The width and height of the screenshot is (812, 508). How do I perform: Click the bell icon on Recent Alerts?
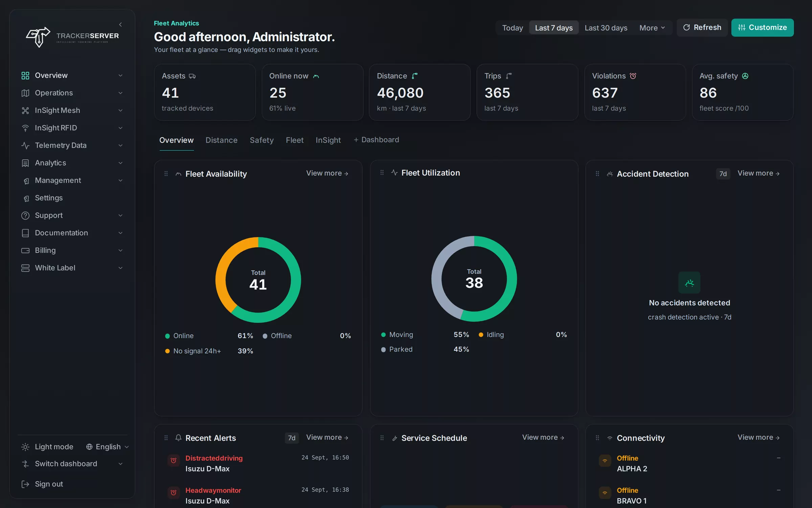click(178, 438)
